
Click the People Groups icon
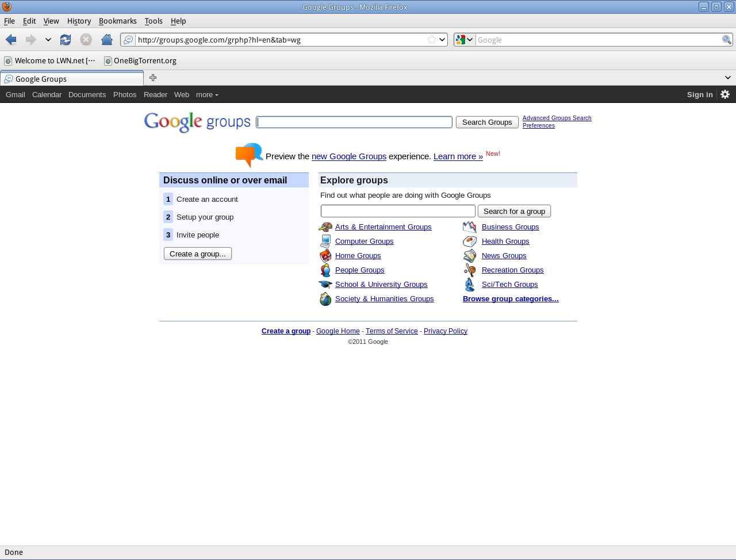(325, 270)
